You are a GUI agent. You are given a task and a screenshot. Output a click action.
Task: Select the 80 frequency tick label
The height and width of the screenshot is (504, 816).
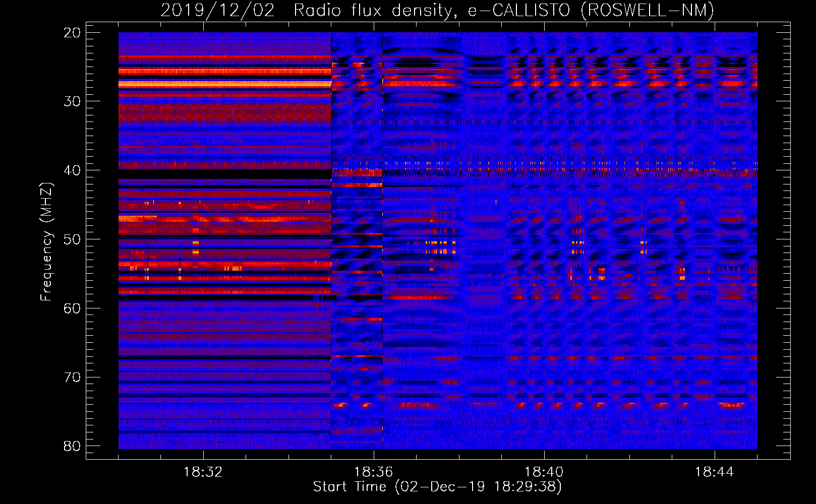73,446
